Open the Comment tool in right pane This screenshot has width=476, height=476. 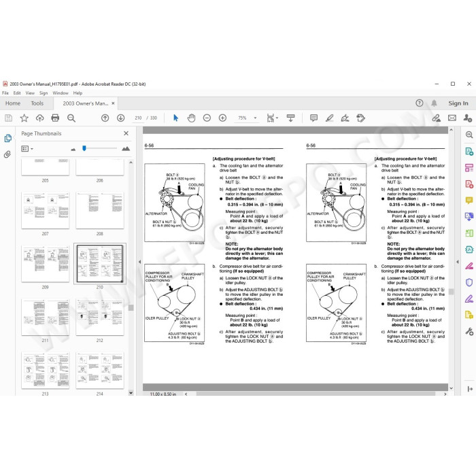click(x=469, y=201)
